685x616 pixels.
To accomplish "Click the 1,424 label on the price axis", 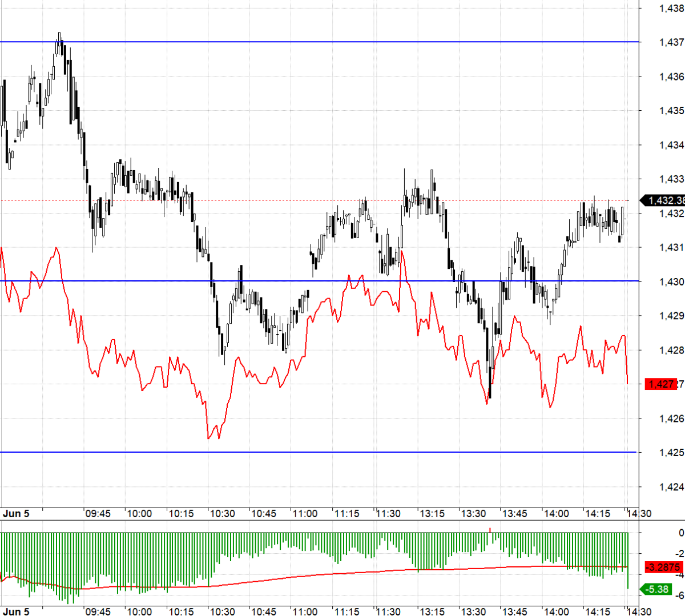I will point(671,487).
